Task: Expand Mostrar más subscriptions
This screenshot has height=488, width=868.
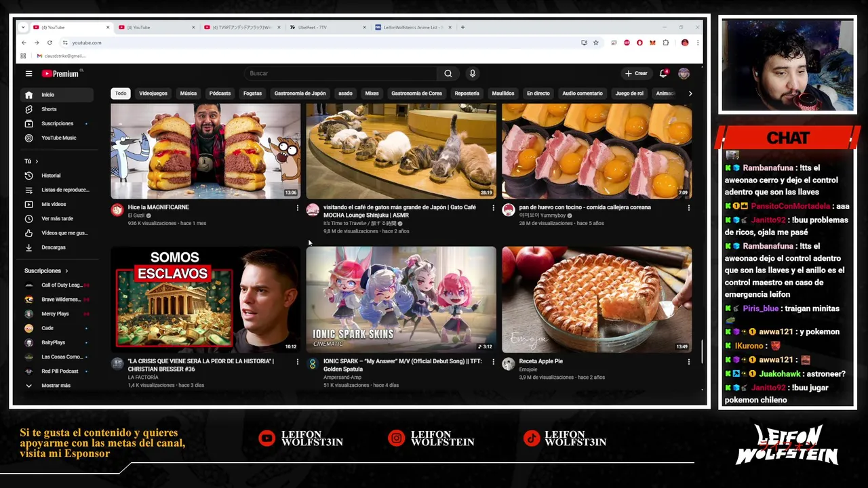Action: point(57,386)
